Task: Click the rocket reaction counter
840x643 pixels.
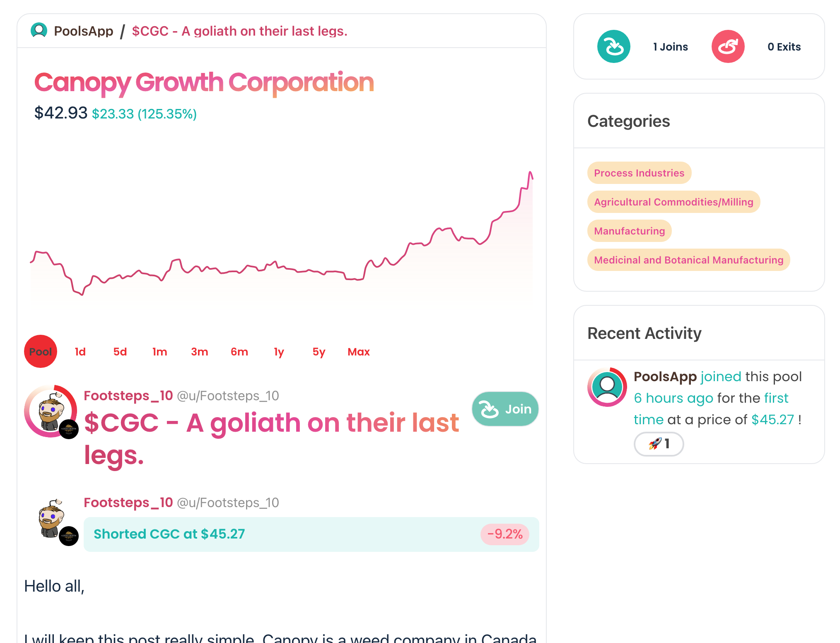Action: [x=659, y=444]
